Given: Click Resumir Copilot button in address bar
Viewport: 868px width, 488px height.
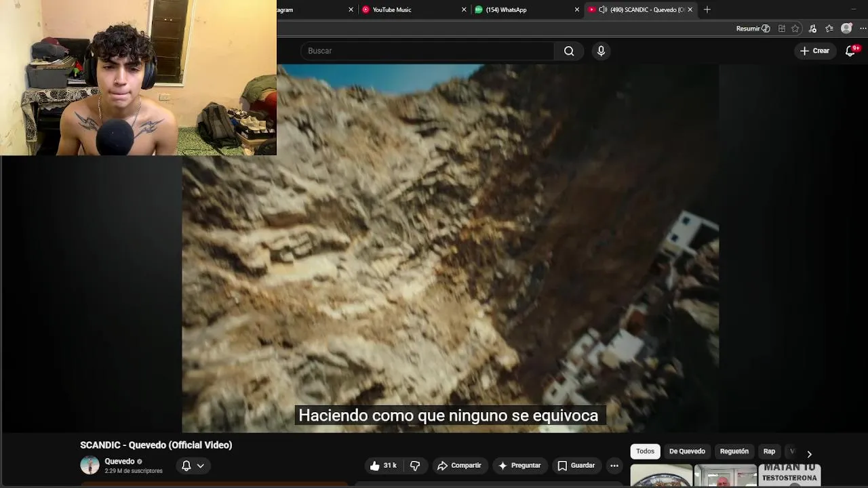Looking at the screenshot, I should click(x=753, y=28).
